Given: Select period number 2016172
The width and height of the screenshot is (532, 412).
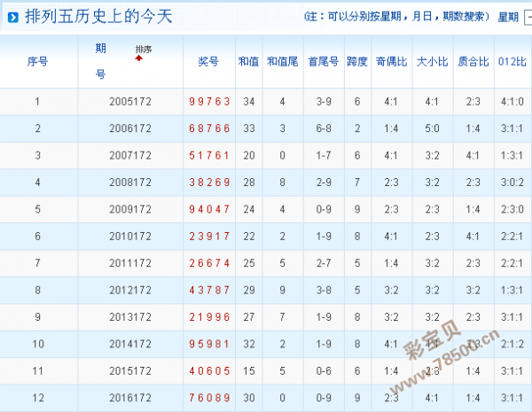Looking at the screenshot, I should coord(130,398).
